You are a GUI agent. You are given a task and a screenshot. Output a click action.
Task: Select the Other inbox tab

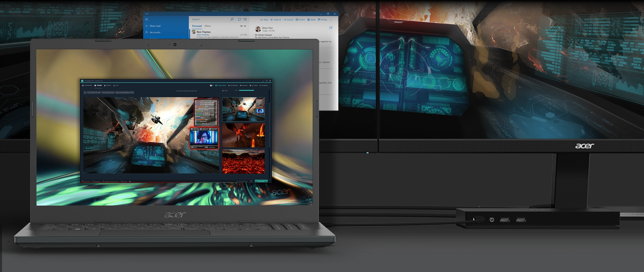coord(207,26)
